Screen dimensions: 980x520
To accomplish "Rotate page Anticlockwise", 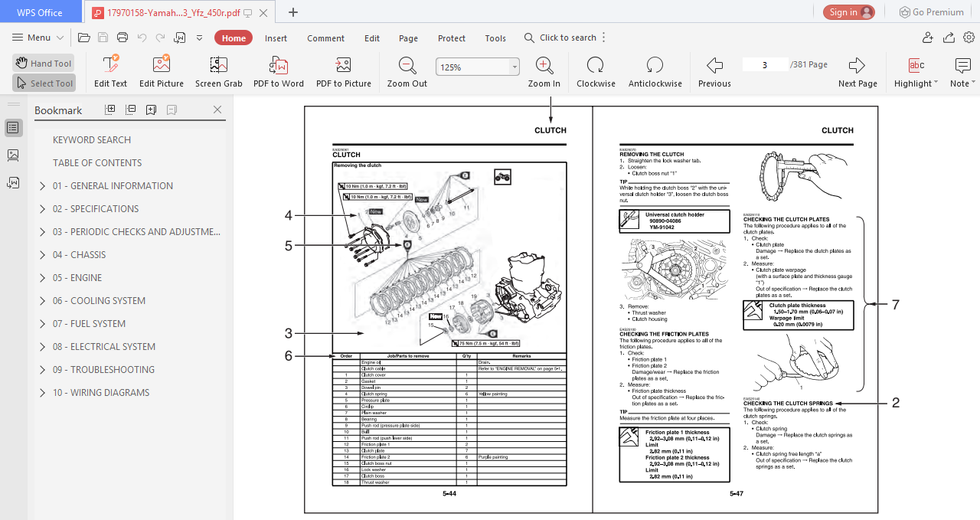I will [x=655, y=73].
